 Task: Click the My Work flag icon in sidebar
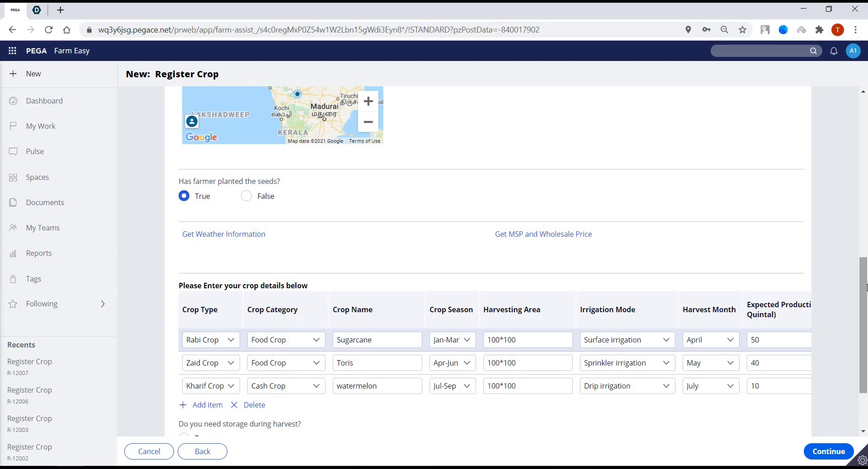pyautogui.click(x=13, y=126)
